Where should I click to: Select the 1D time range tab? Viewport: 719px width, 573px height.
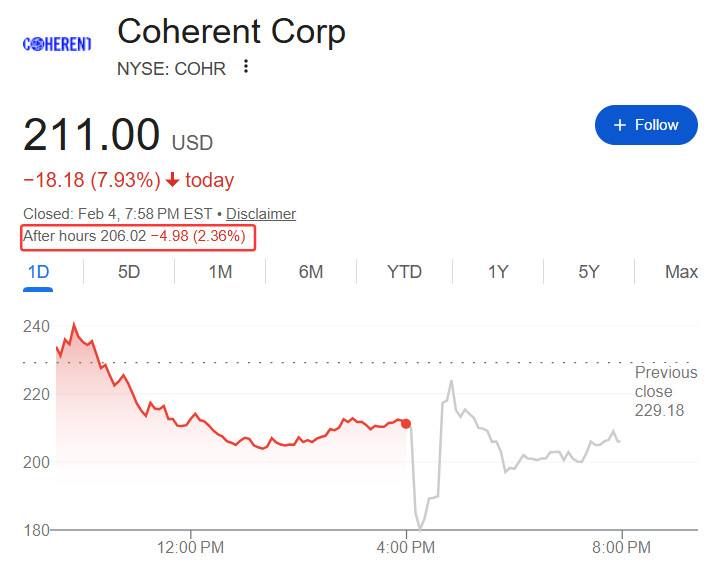tap(38, 272)
